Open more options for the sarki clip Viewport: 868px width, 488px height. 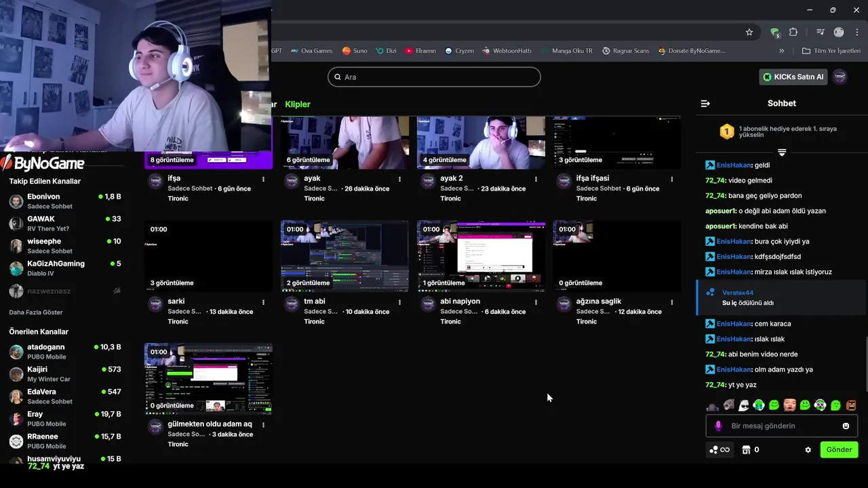point(263,302)
